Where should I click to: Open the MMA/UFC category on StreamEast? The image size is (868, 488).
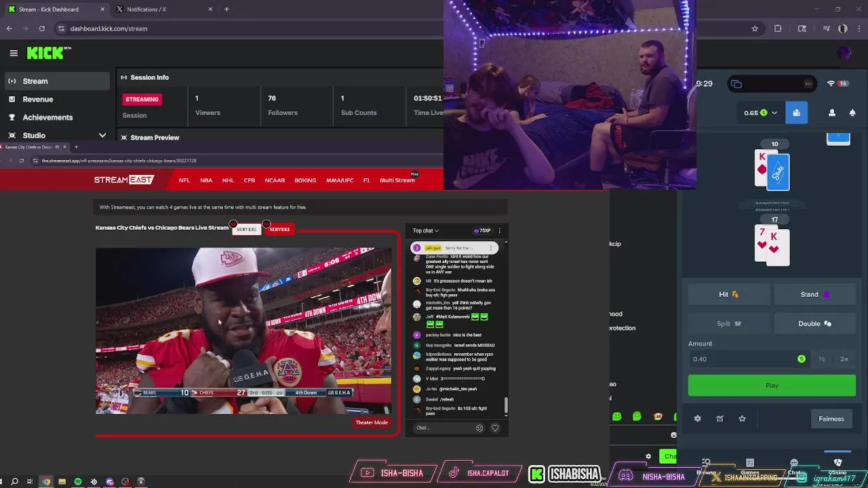click(340, 180)
